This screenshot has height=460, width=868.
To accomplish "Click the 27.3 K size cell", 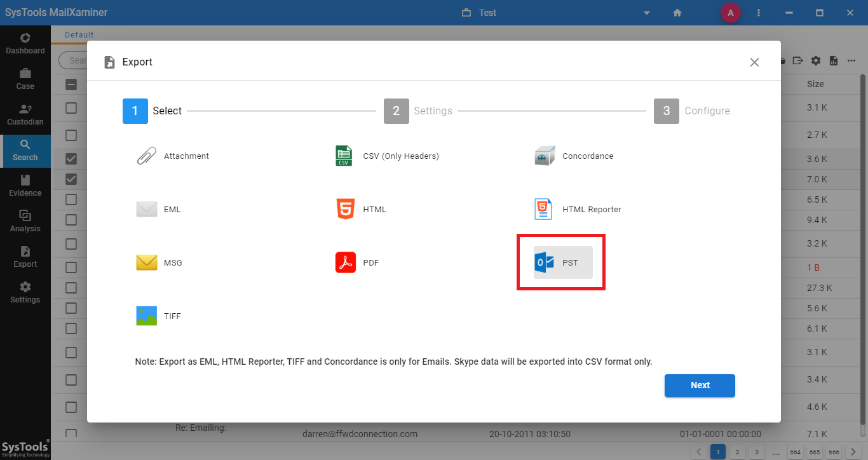I will tap(819, 288).
